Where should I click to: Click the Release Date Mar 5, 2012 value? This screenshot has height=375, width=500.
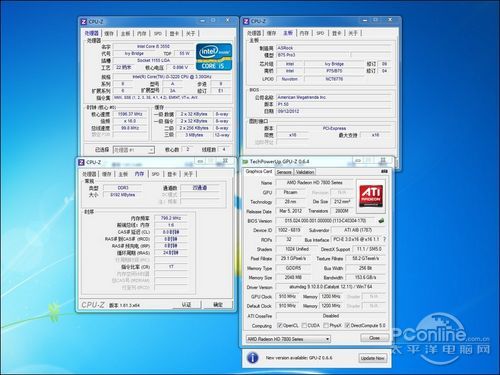click(x=291, y=211)
